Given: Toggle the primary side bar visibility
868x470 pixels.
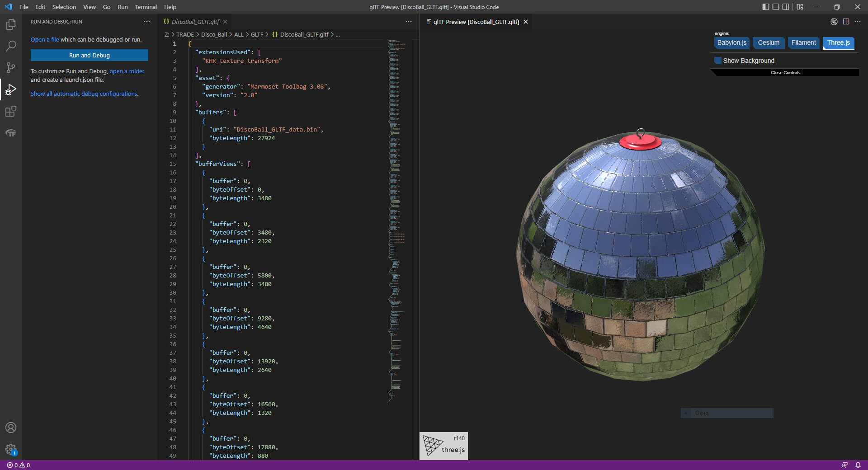Looking at the screenshot, I should [765, 7].
